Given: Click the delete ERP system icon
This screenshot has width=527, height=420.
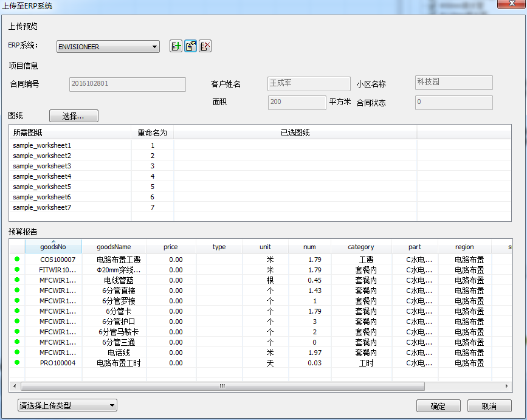Looking at the screenshot, I should click(205, 46).
